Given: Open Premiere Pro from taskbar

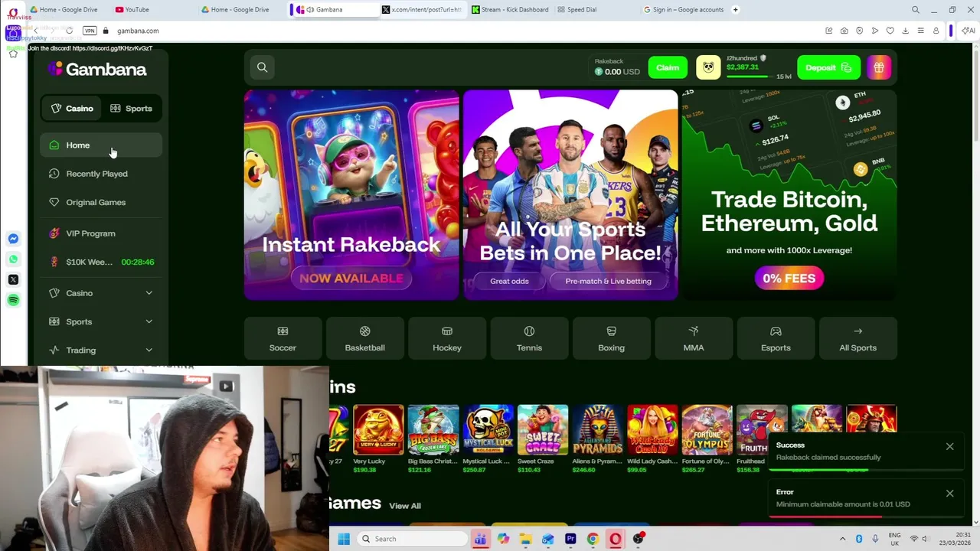Looking at the screenshot, I should (570, 539).
